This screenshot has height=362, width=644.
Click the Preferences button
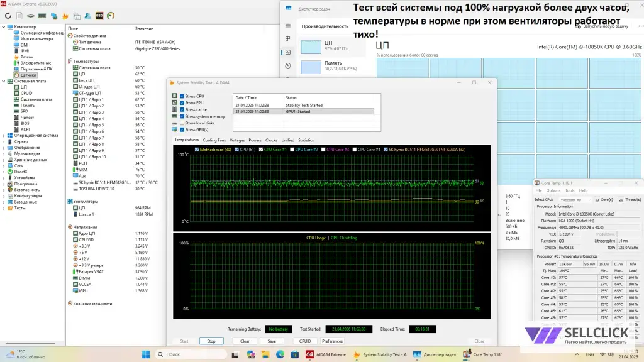coord(332,341)
